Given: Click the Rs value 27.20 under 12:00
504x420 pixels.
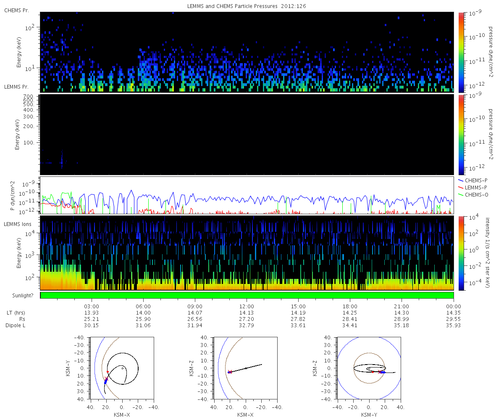Looking at the screenshot, I should coord(247,319).
